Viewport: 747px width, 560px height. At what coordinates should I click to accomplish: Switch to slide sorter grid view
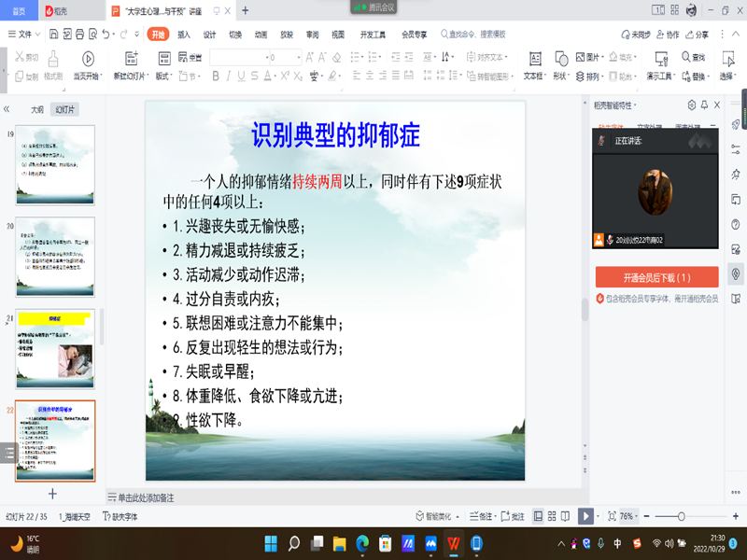click(x=553, y=516)
